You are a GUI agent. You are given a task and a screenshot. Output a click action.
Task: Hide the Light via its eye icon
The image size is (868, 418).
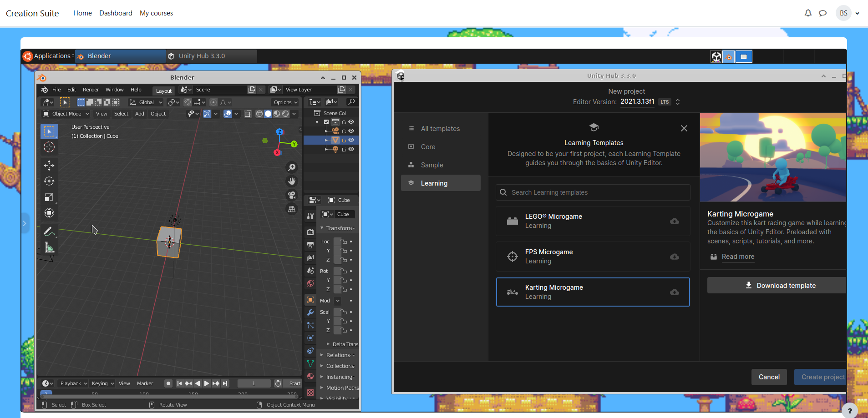pyautogui.click(x=351, y=149)
